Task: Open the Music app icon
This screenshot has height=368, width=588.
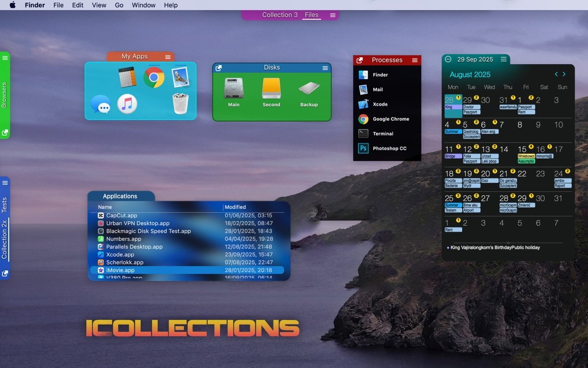Action: tap(127, 104)
